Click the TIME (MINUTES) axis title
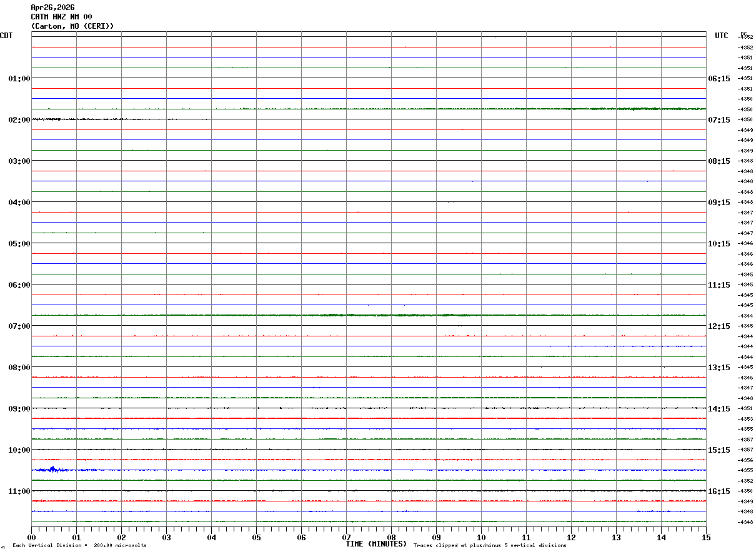Screen dimensions: 756x554 click(x=377, y=544)
